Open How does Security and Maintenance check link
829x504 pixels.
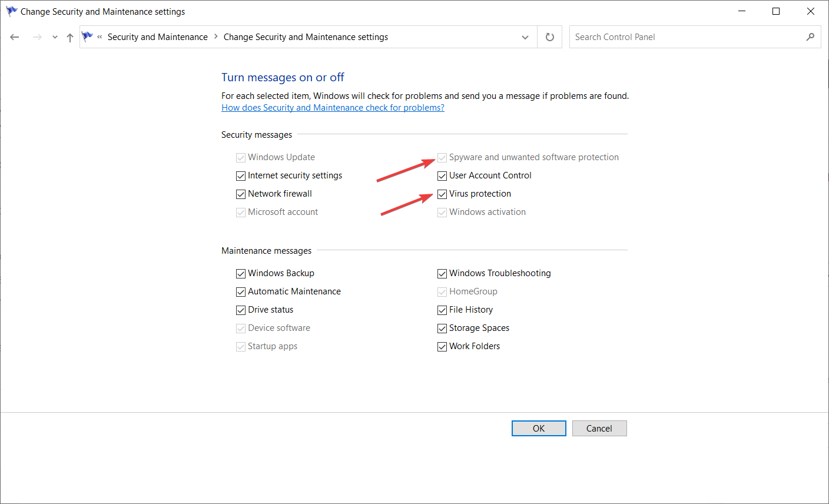click(x=333, y=108)
